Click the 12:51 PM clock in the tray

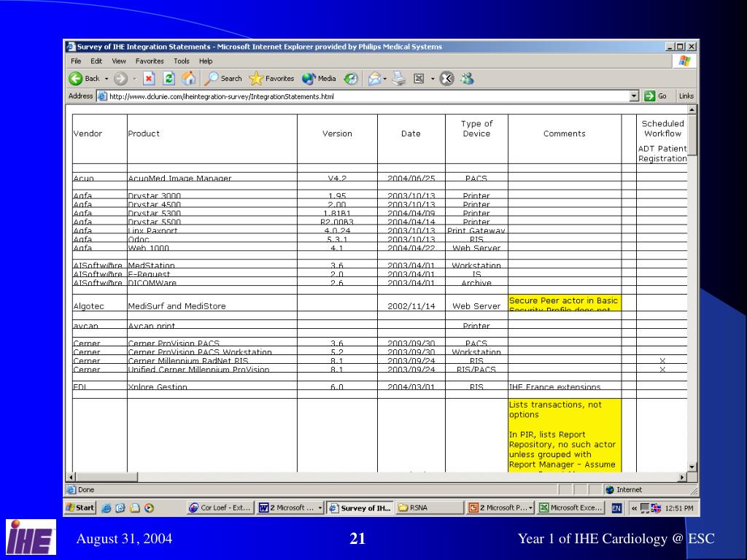[x=679, y=508]
